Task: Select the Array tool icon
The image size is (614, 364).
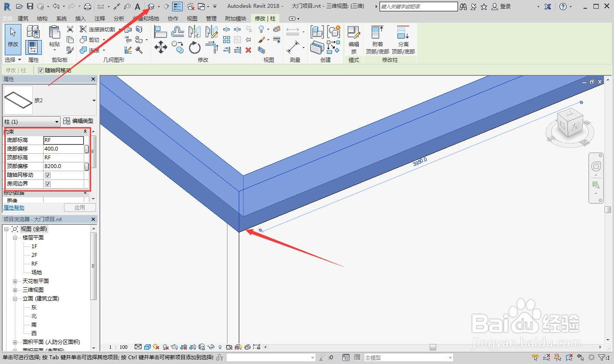Action: coord(227,40)
